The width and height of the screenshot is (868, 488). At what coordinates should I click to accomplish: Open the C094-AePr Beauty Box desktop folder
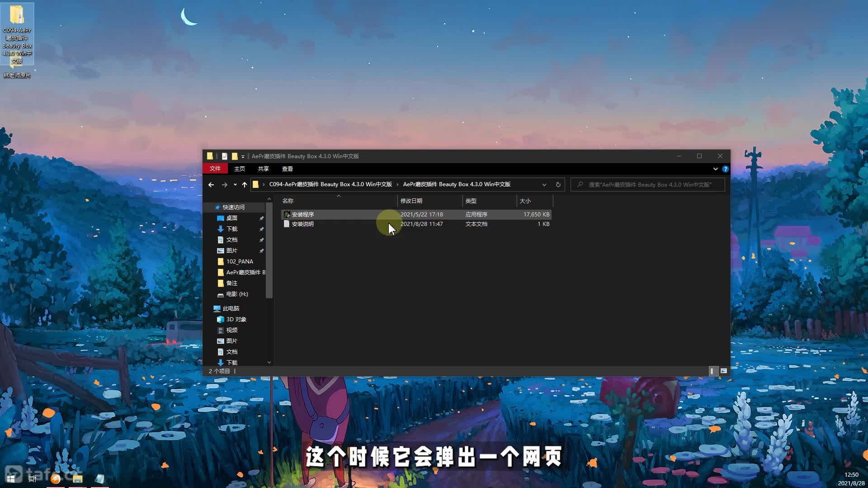17,34
